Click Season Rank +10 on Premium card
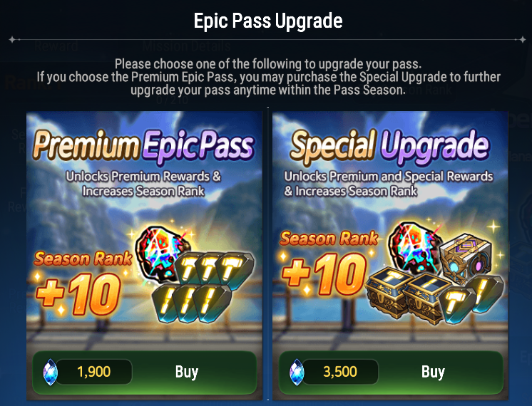 (x=83, y=283)
